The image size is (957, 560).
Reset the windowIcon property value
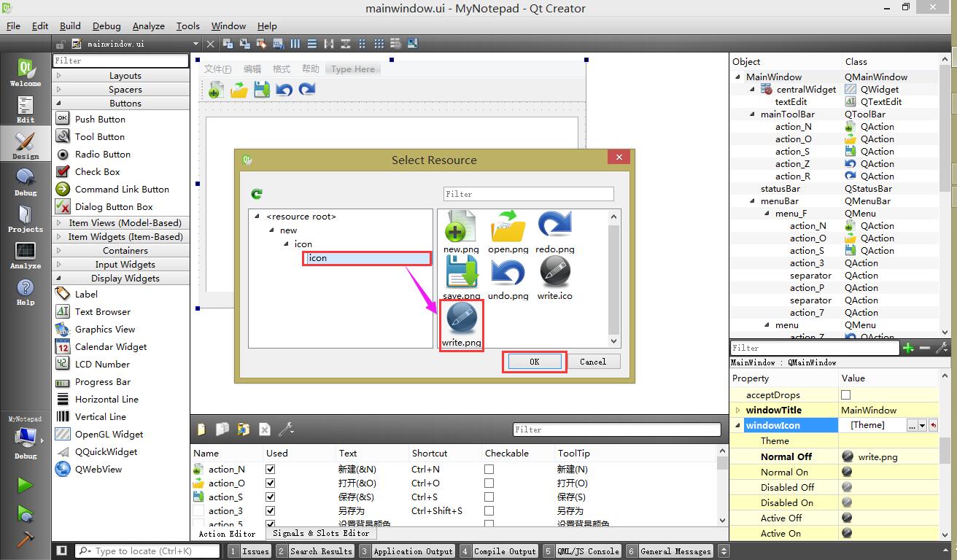coord(933,426)
